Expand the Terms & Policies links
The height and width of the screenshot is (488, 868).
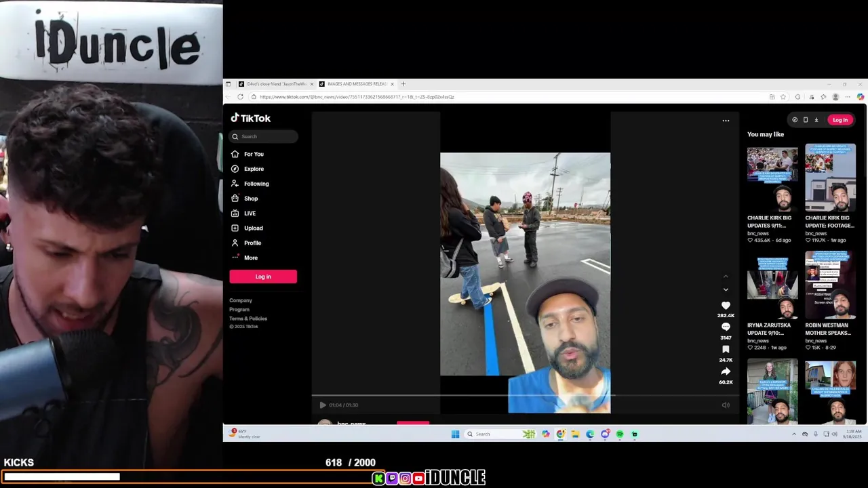[x=248, y=319]
